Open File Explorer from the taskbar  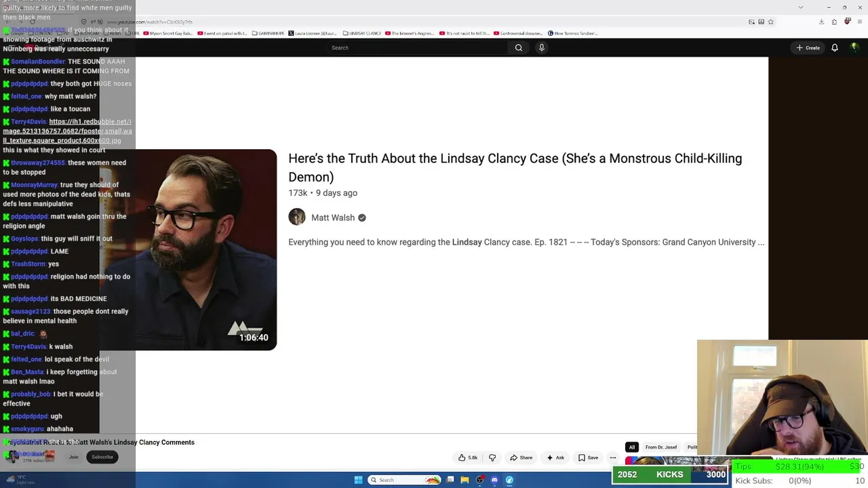click(465, 480)
